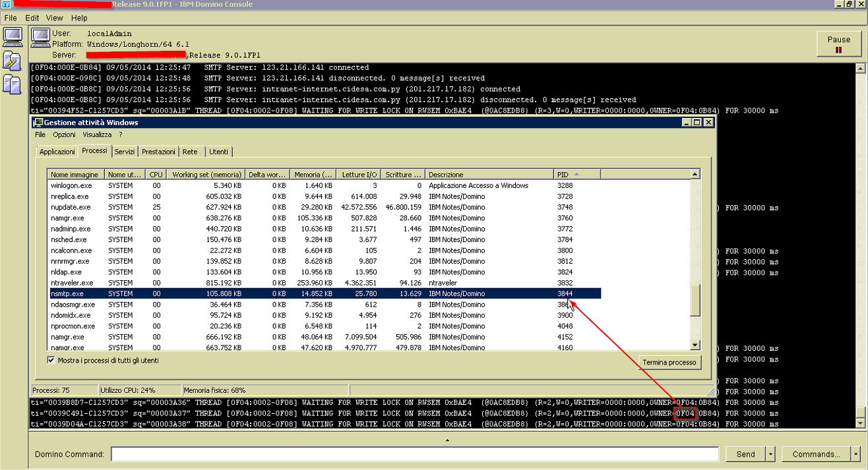The image size is (868, 470).
Task: Open the Opzioni menu in Task Manager
Action: click(65, 134)
